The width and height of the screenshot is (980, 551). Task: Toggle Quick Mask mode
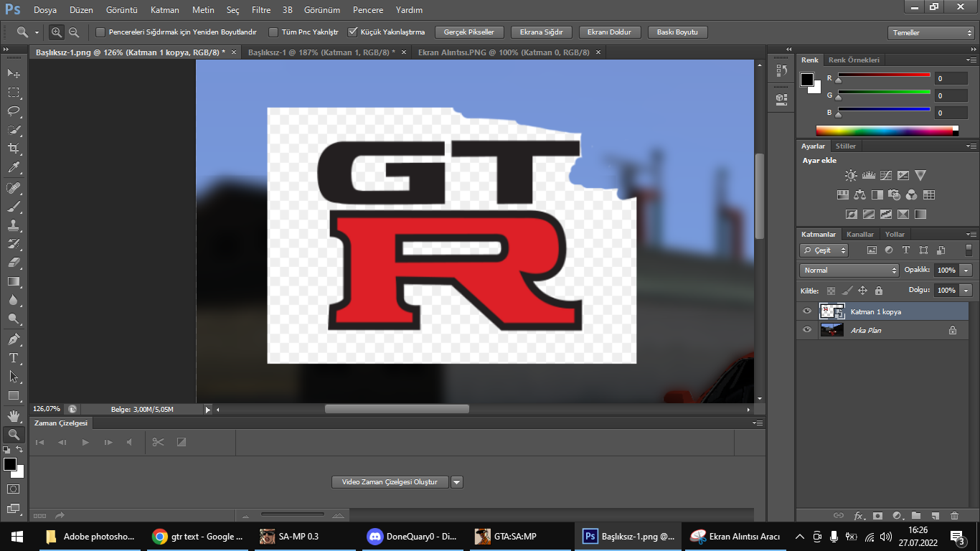pyautogui.click(x=14, y=489)
